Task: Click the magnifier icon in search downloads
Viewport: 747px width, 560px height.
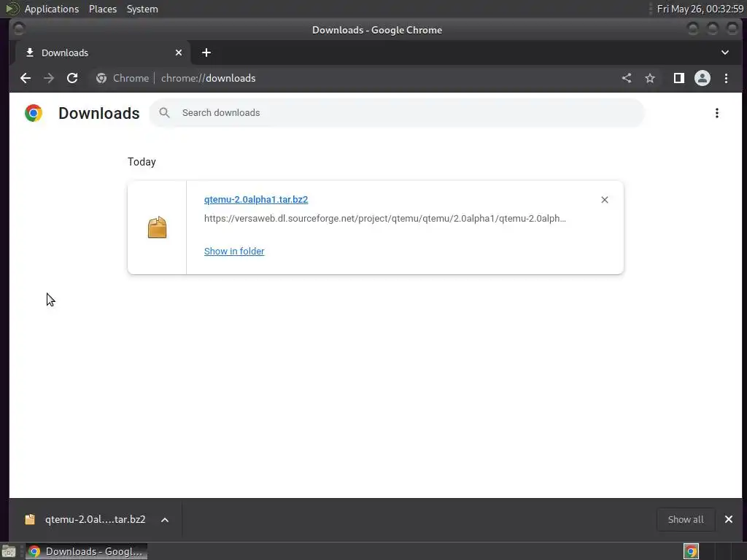Action: click(x=164, y=113)
